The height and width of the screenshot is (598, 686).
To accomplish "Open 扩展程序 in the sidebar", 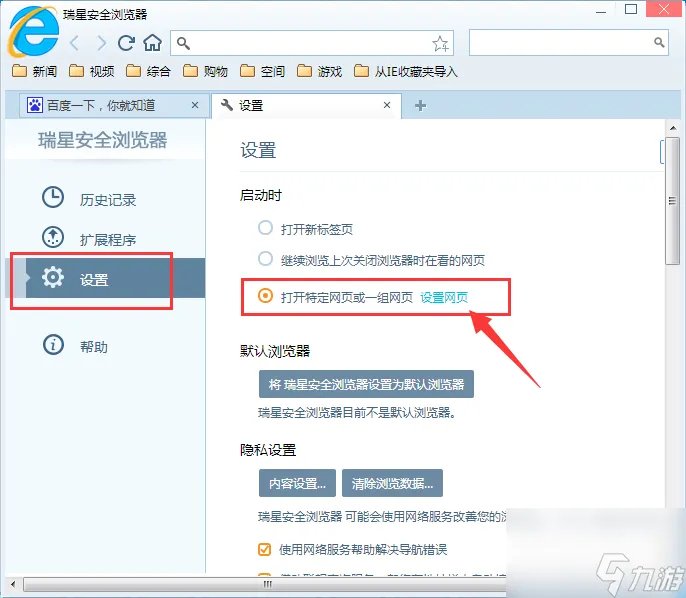I will click(107, 239).
